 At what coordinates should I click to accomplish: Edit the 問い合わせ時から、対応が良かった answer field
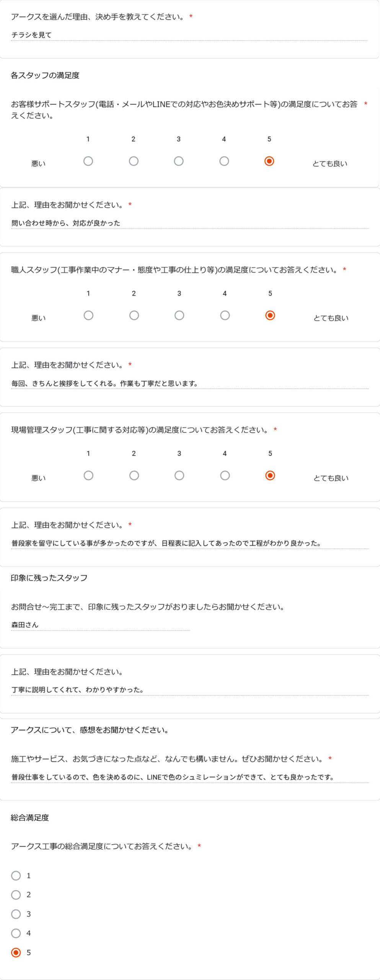point(190,223)
